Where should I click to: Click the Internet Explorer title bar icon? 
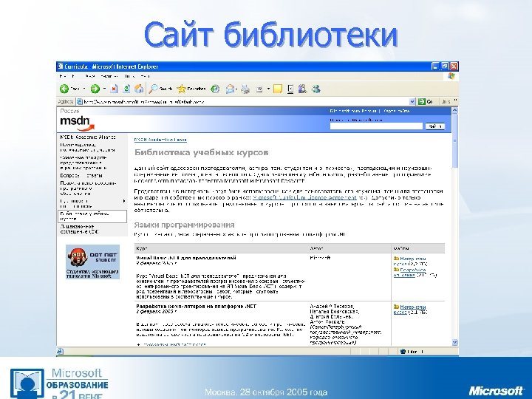click(x=61, y=66)
